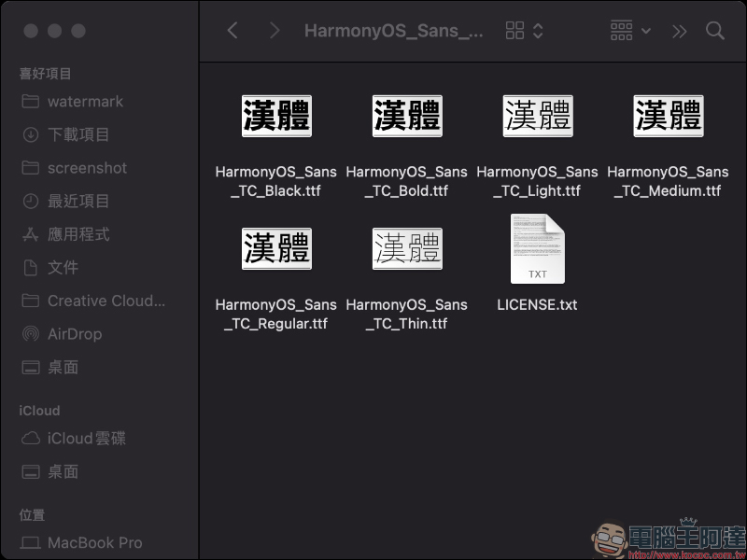Click the file name HarmonyOS_Sans_TC_Black.ttf
This screenshot has width=747, height=560.
coord(275,181)
